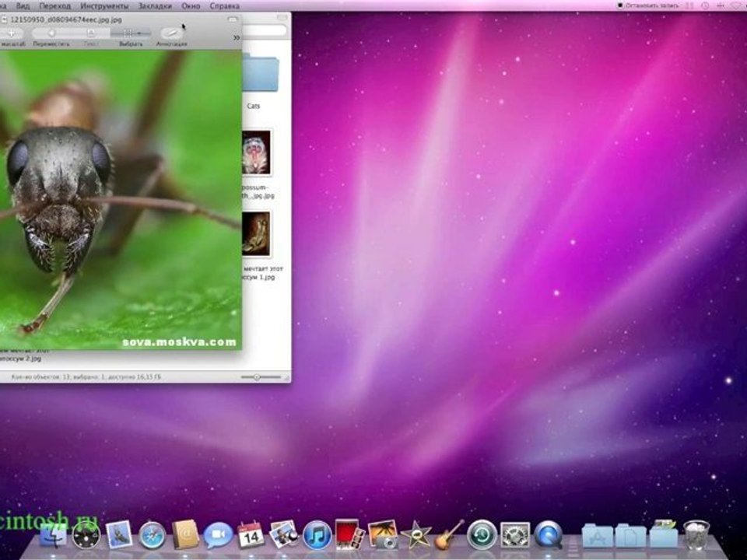Click the Annotate button in Preview toolbar
The image size is (747, 560).
171,33
